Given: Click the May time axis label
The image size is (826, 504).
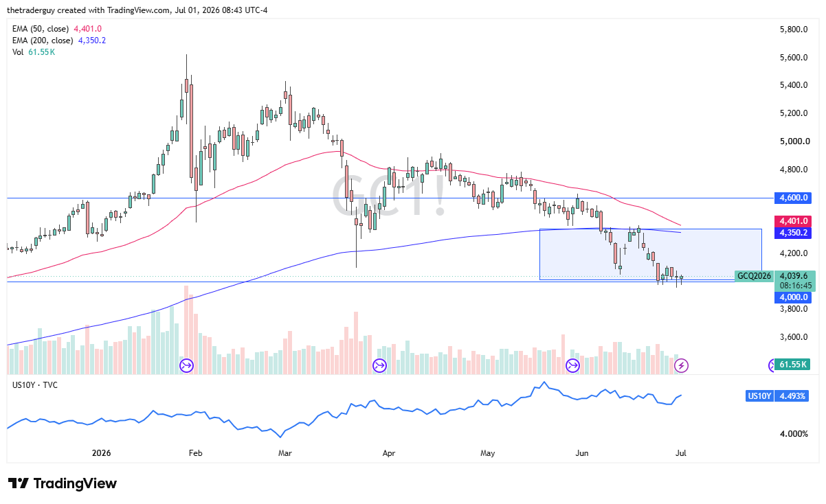Looking at the screenshot, I should click(x=488, y=453).
